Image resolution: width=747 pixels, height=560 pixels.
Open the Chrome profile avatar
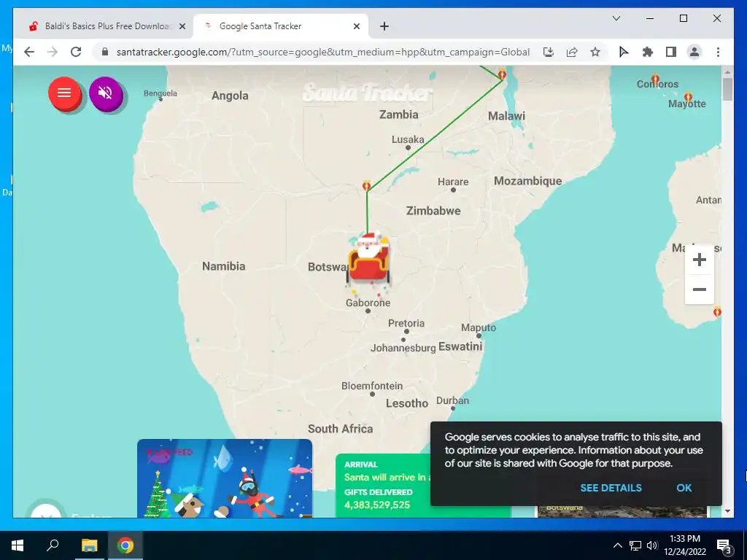(694, 52)
